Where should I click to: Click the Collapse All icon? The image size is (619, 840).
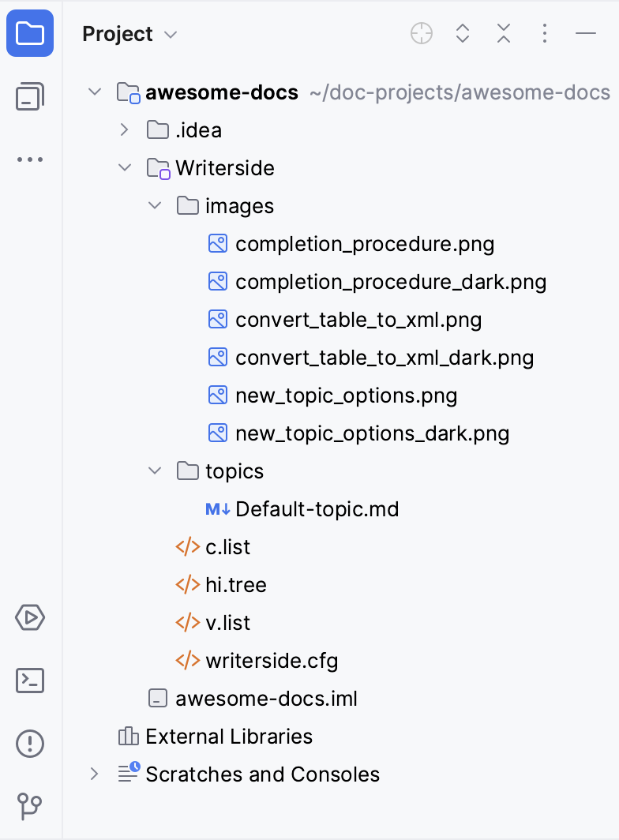coord(504,34)
